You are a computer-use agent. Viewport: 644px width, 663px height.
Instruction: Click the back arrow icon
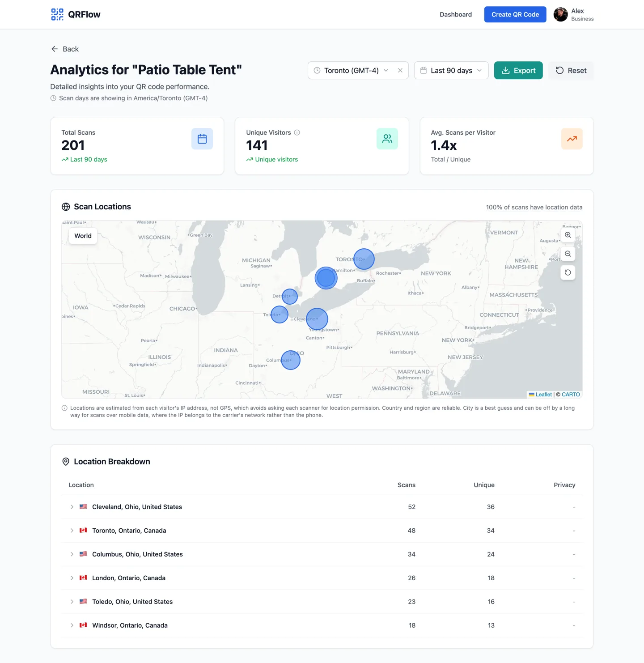[x=55, y=49]
